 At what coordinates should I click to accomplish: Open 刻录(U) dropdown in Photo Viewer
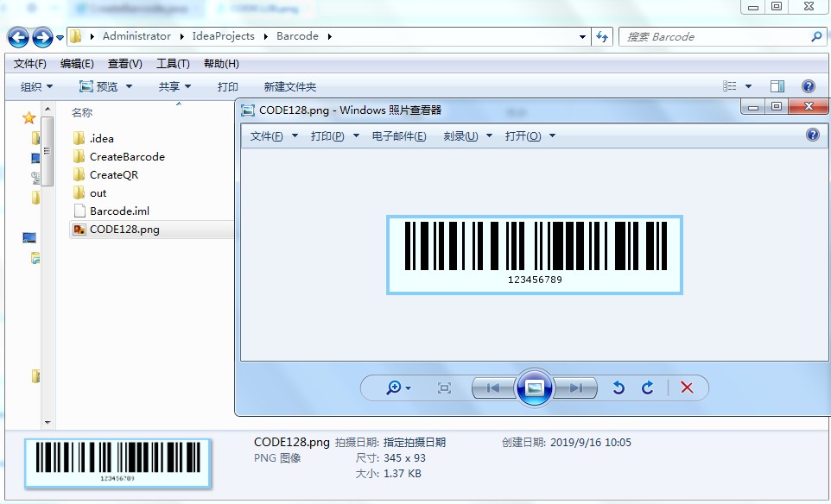click(x=467, y=136)
